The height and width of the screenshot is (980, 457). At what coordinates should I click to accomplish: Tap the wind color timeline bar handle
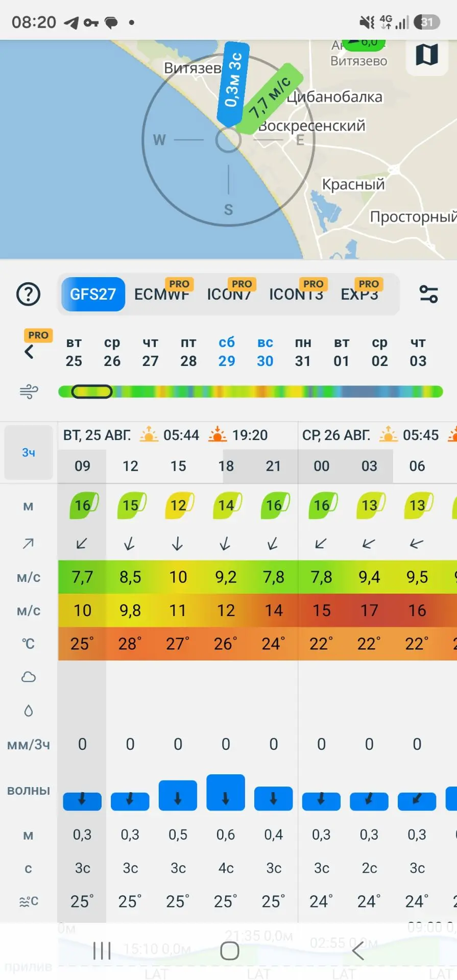(91, 392)
